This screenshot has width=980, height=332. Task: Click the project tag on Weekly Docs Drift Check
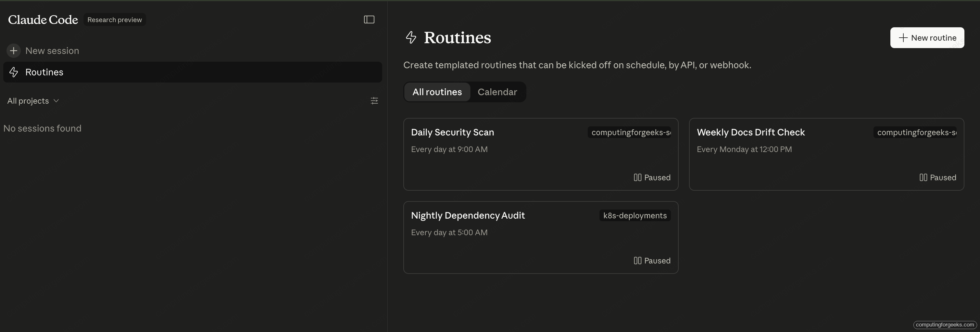tap(915, 132)
